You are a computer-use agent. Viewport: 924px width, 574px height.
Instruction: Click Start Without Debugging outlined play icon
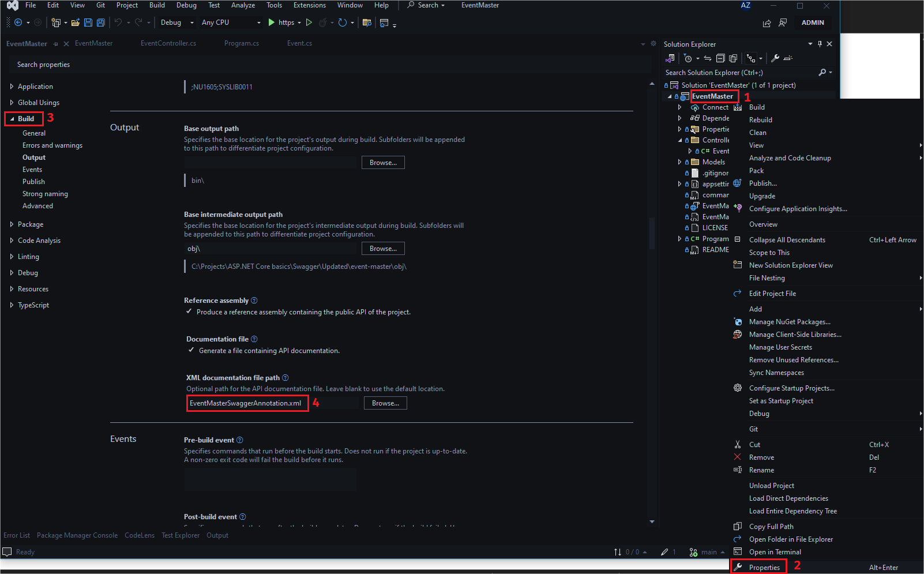pyautogui.click(x=309, y=22)
